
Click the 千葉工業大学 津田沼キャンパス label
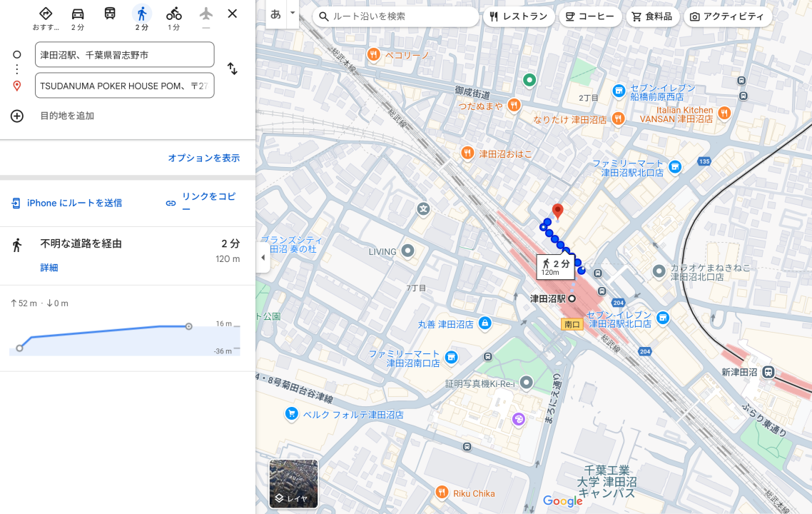(607, 481)
